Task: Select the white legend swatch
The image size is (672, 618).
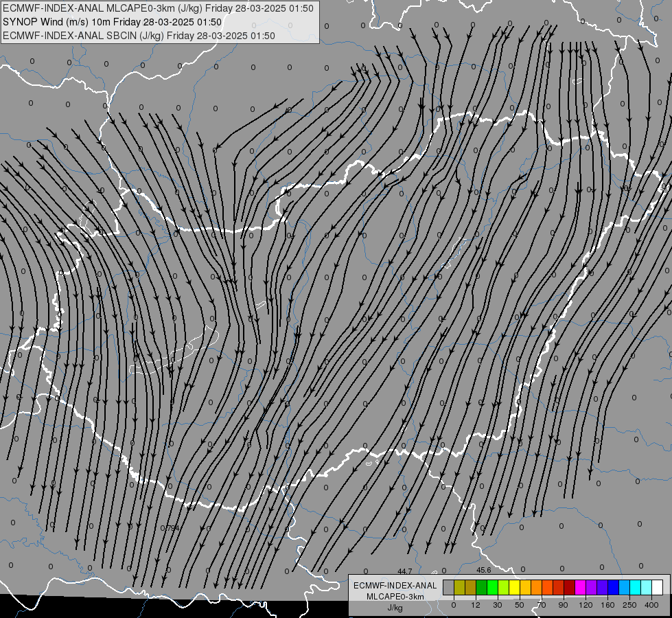Action: point(658,587)
